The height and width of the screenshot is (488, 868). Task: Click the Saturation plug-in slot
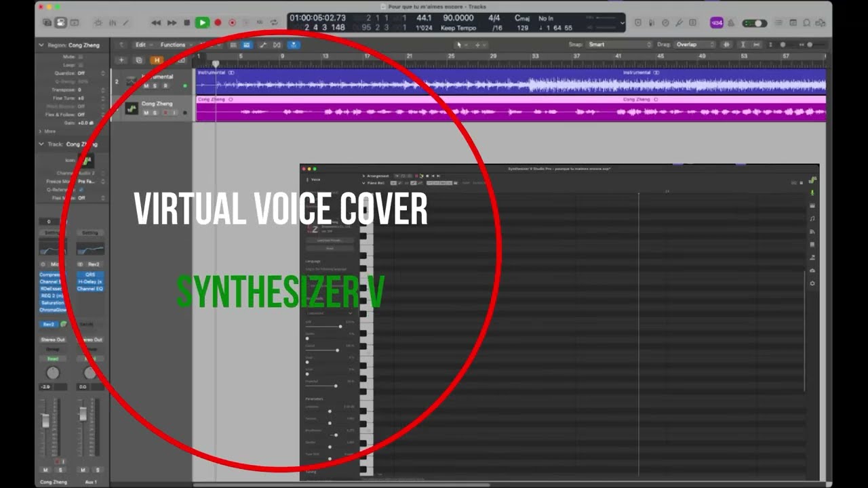pyautogui.click(x=53, y=303)
